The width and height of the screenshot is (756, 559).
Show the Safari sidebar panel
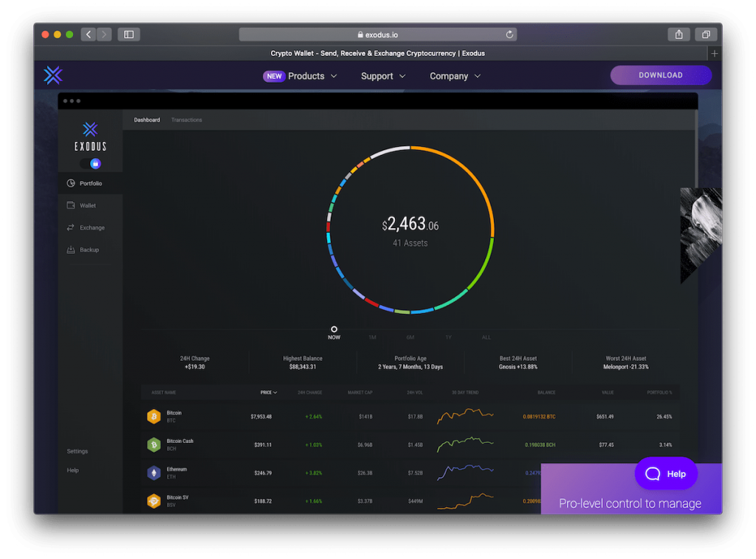(x=128, y=34)
